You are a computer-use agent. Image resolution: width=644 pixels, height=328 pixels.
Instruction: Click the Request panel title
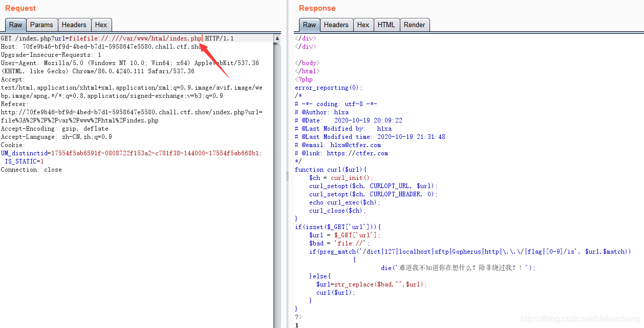point(20,8)
